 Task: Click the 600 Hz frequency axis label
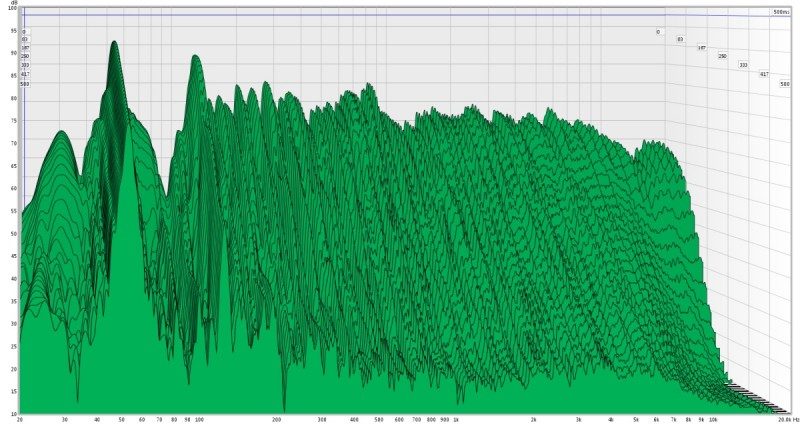coord(399,419)
